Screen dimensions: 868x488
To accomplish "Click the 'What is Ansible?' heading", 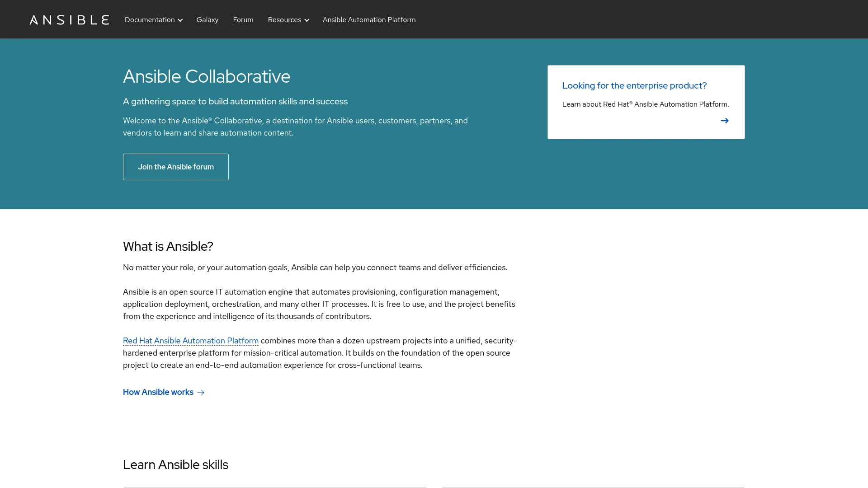I will (168, 246).
